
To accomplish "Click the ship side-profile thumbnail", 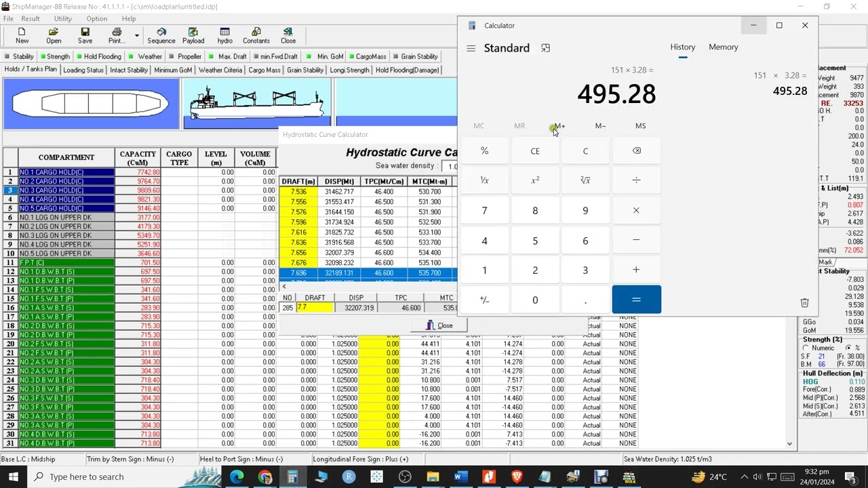I will (256, 104).
